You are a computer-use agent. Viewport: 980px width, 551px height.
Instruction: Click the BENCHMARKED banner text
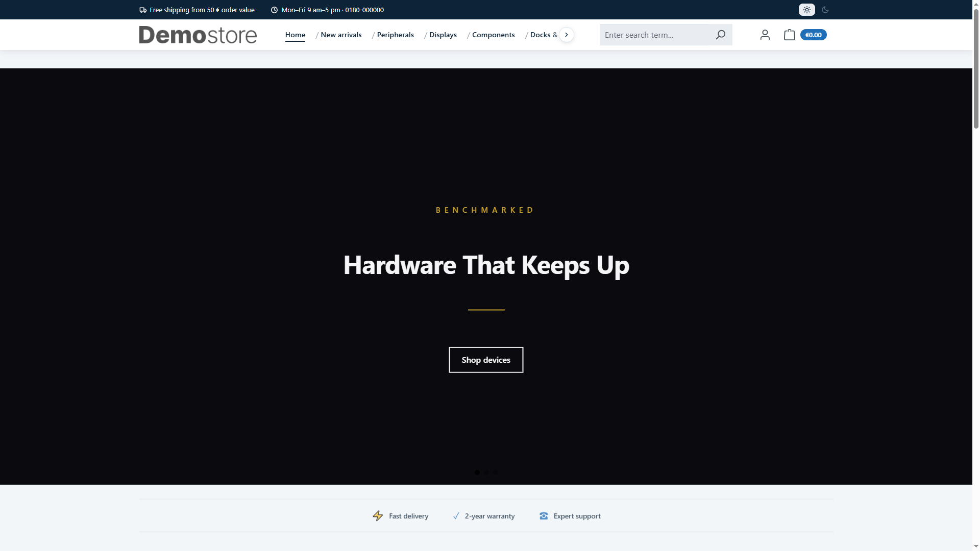tap(485, 210)
